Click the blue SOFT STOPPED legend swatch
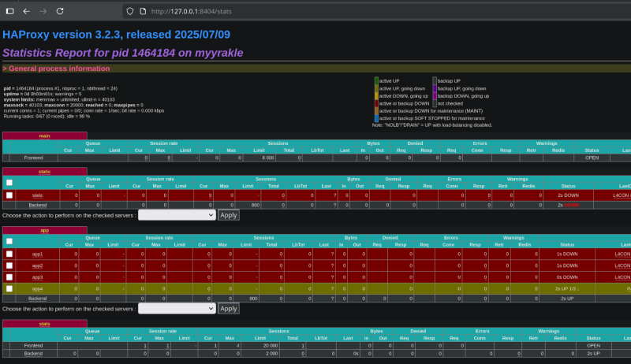 376,118
